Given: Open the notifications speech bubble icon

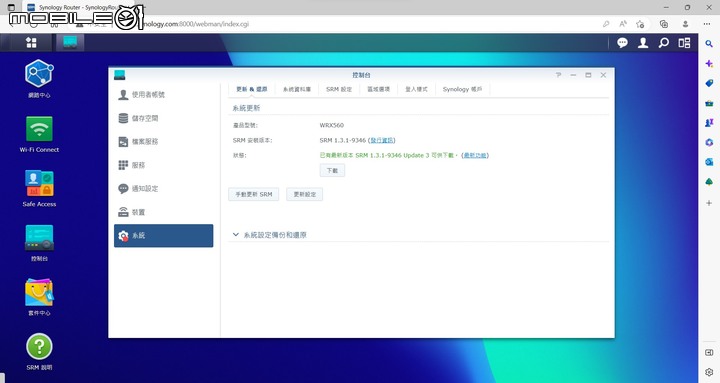Looking at the screenshot, I should click(622, 43).
